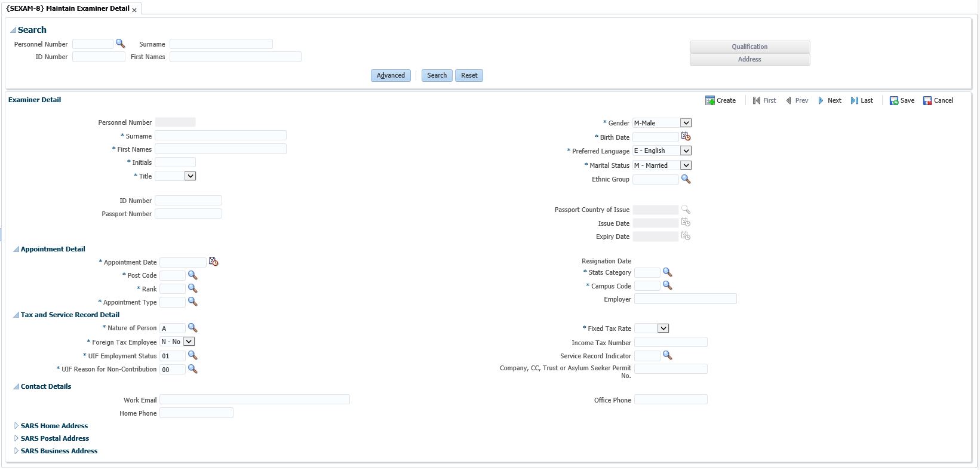Image resolution: width=980 pixels, height=470 pixels.
Task: Open the Gender dropdown
Action: coord(686,123)
